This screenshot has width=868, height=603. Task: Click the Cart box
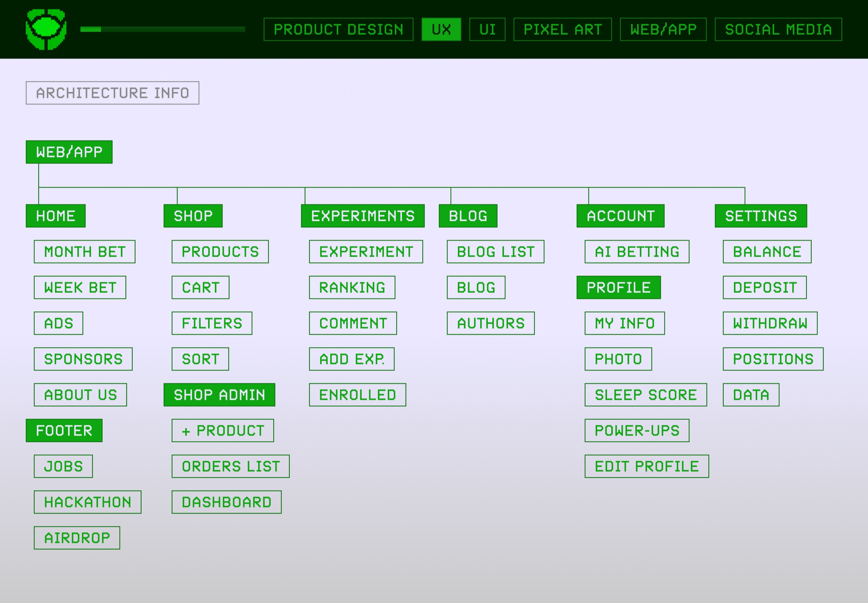click(x=200, y=287)
